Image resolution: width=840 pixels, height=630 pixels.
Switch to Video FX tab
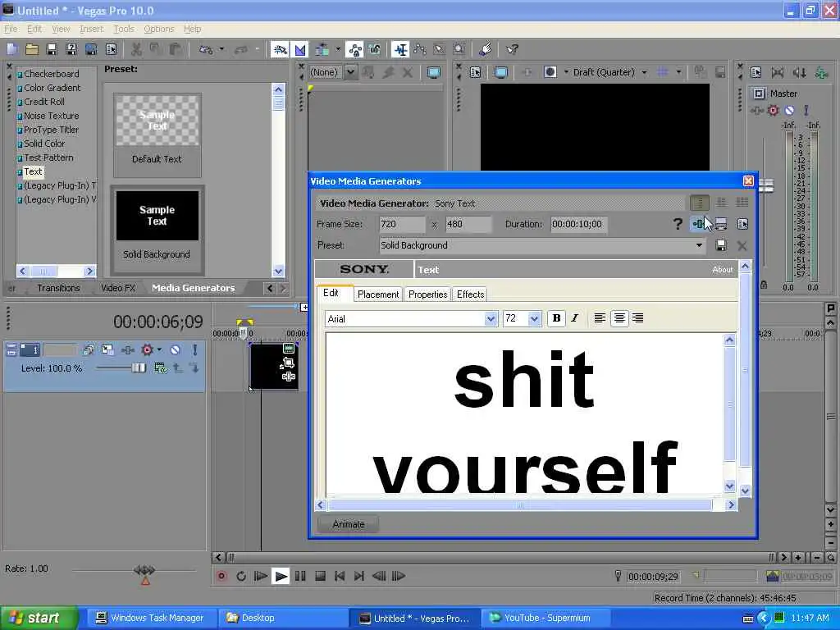[118, 288]
